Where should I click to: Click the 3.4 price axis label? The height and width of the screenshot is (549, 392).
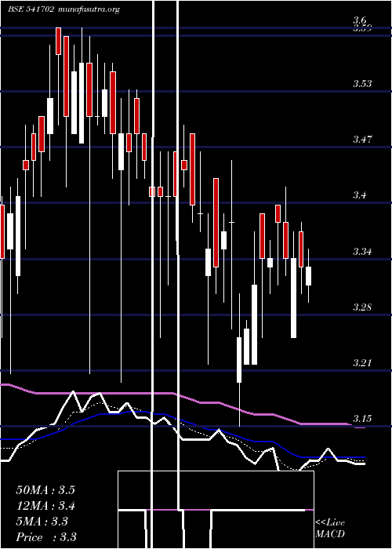(x=359, y=195)
